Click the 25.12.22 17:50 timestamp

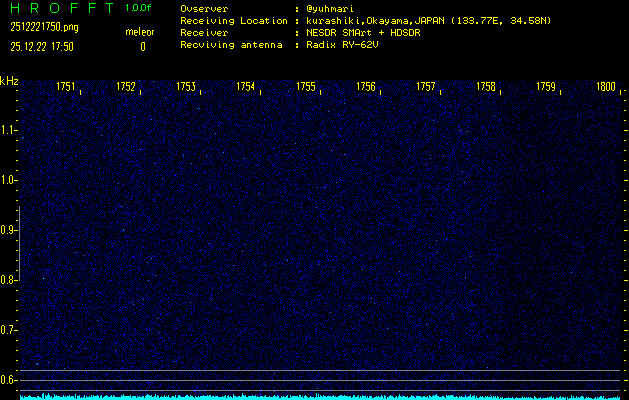pyautogui.click(x=43, y=46)
